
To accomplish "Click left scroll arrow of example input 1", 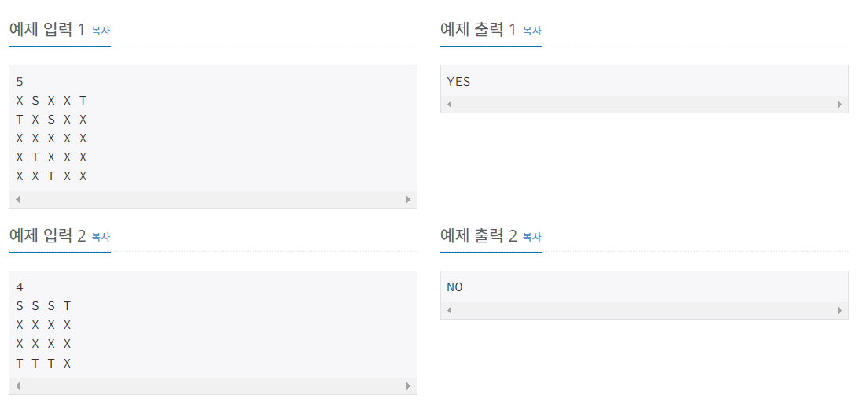I will pyautogui.click(x=17, y=199).
